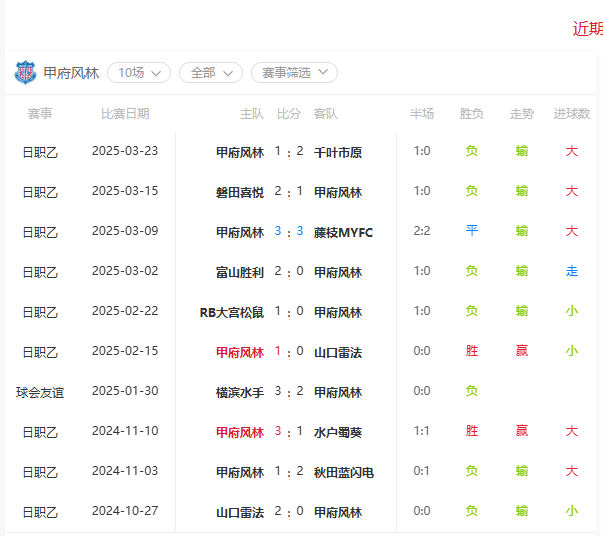
Task: Expand the 全部 filter dropdown
Action: pos(211,73)
